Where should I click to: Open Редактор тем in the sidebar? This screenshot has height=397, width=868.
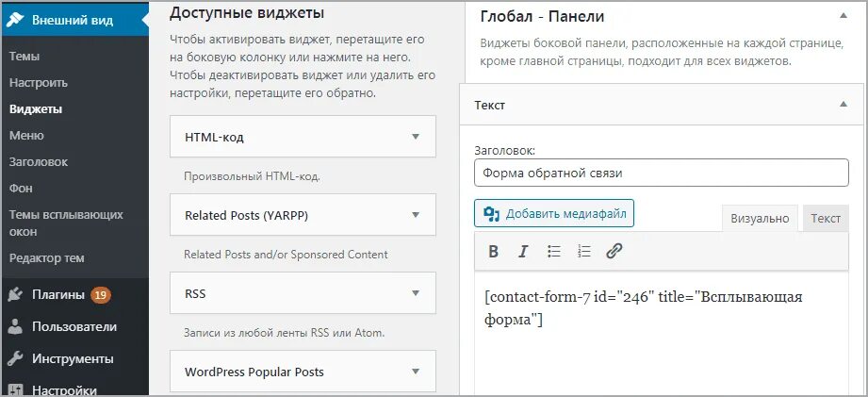click(47, 257)
